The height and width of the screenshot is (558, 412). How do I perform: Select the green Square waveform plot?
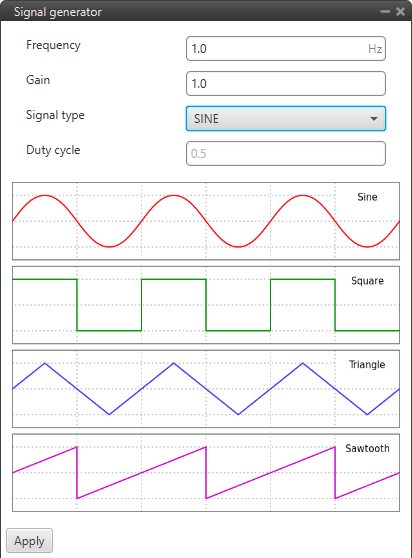pyautogui.click(x=206, y=305)
